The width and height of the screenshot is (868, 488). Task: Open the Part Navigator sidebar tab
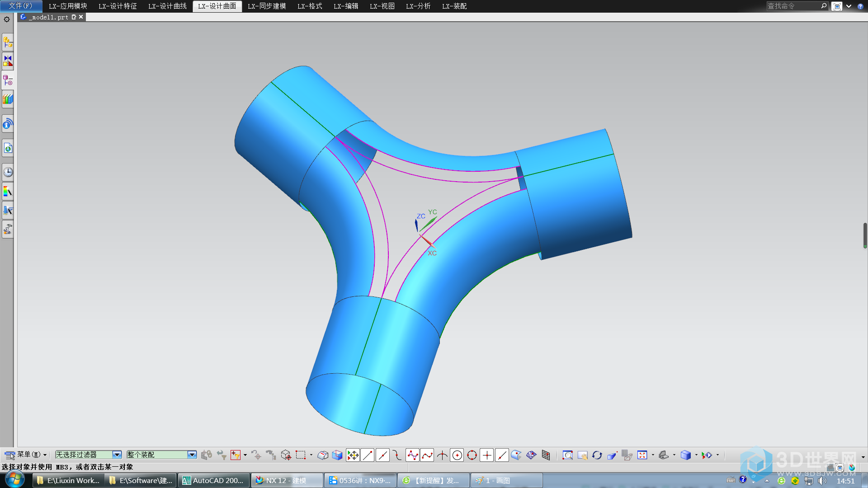click(x=8, y=80)
